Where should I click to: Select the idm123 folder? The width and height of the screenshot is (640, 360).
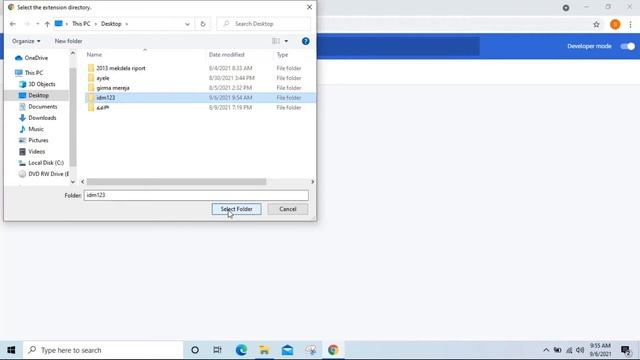[x=200, y=98]
